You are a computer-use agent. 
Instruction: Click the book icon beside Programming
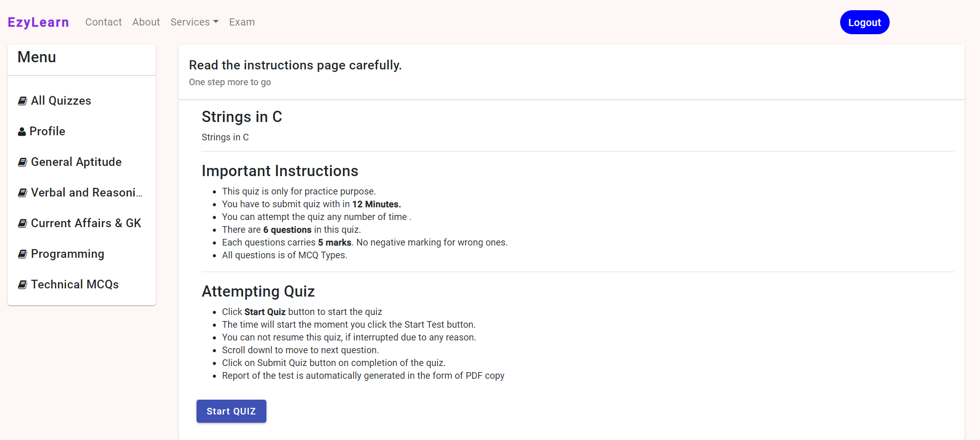tap(22, 254)
